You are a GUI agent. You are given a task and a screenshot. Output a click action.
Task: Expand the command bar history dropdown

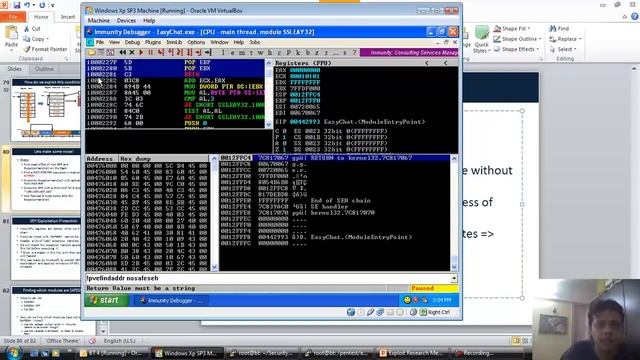[454, 278]
